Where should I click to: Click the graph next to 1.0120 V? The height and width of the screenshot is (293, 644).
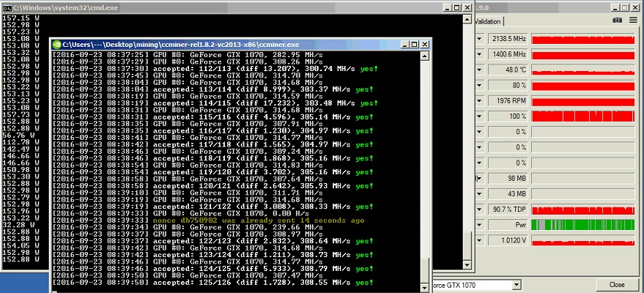(582, 240)
